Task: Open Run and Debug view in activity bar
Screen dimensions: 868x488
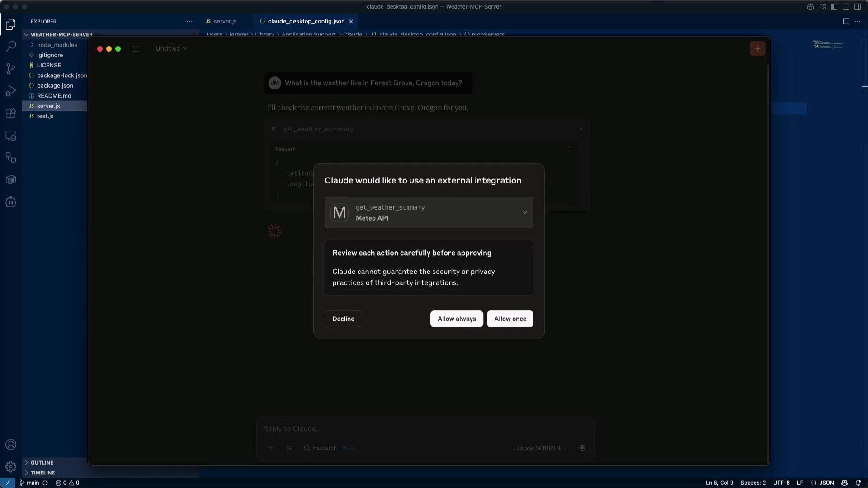Action: [x=11, y=91]
